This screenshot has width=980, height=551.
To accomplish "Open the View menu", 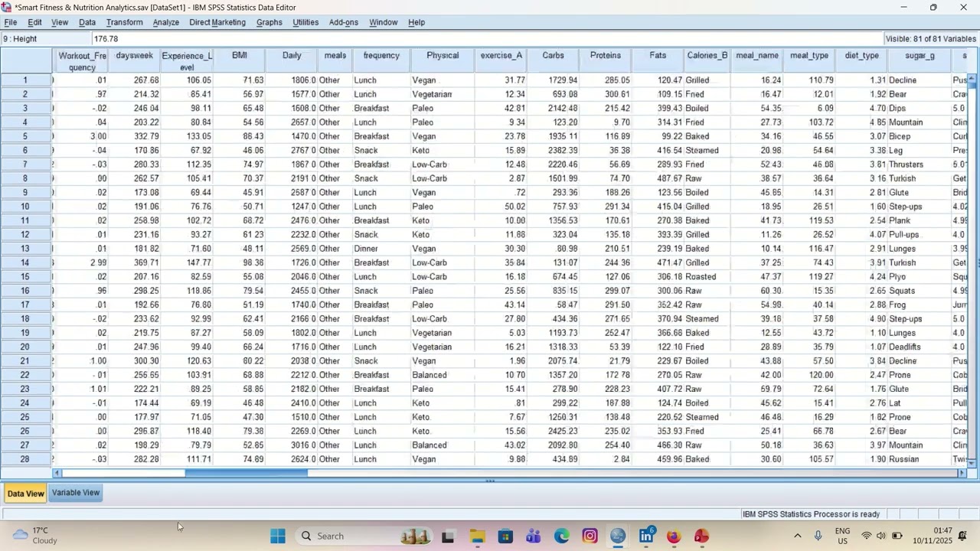I will [x=60, y=23].
